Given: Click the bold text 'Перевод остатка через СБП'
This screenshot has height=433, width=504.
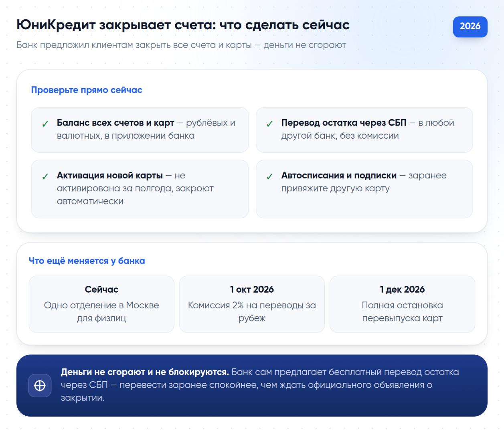Looking at the screenshot, I should click(x=344, y=123).
